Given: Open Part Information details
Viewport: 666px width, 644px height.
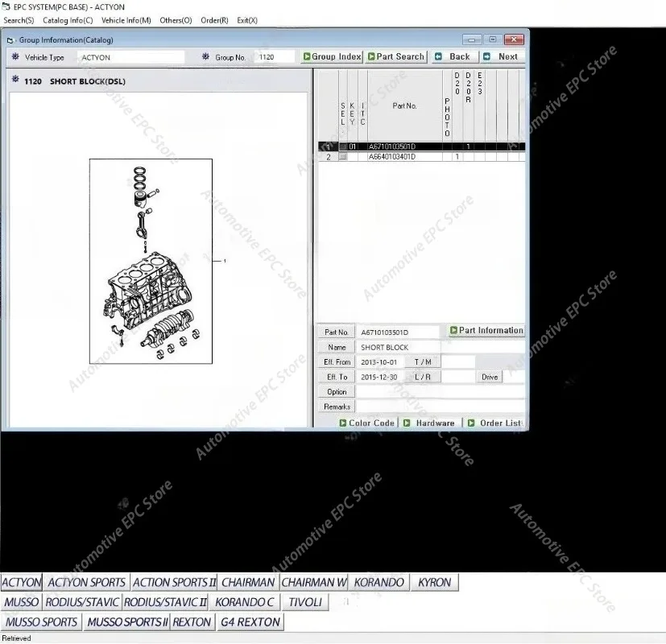Looking at the screenshot, I should [486, 330].
